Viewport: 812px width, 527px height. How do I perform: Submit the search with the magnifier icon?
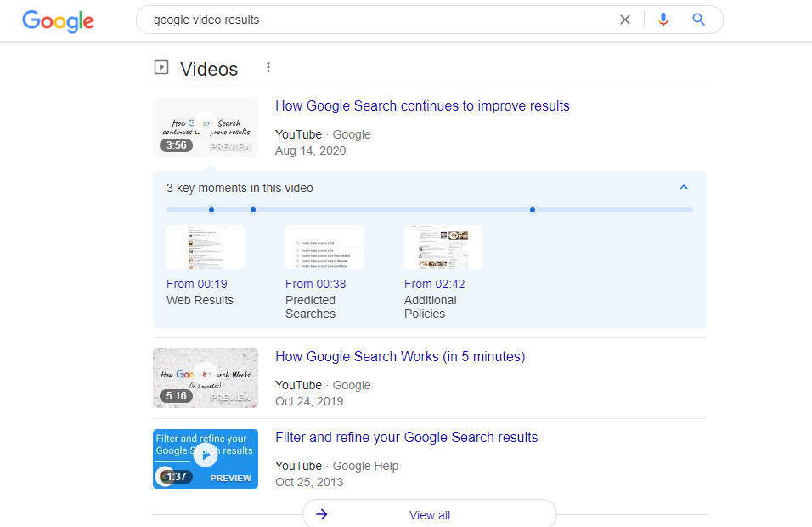[x=698, y=20]
